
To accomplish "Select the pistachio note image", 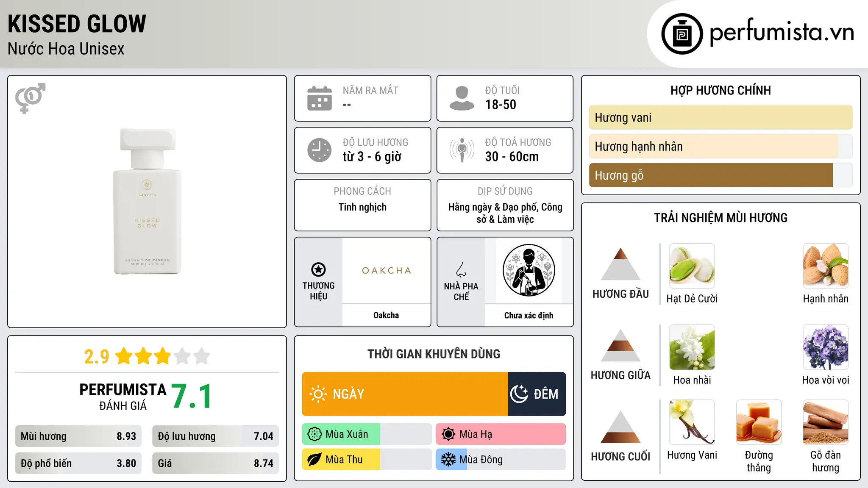I will coord(692,266).
